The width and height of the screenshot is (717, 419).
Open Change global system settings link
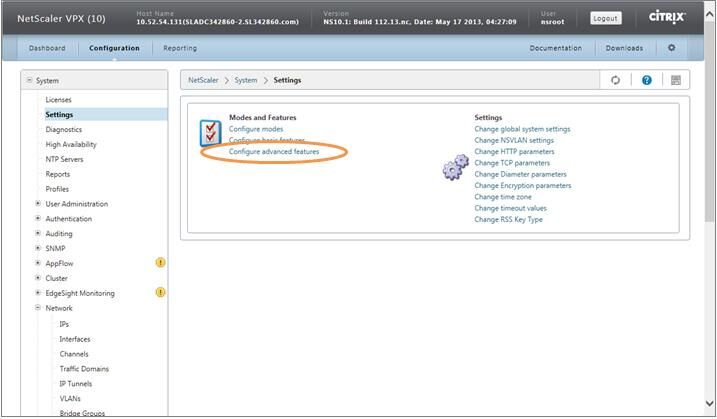click(x=522, y=129)
